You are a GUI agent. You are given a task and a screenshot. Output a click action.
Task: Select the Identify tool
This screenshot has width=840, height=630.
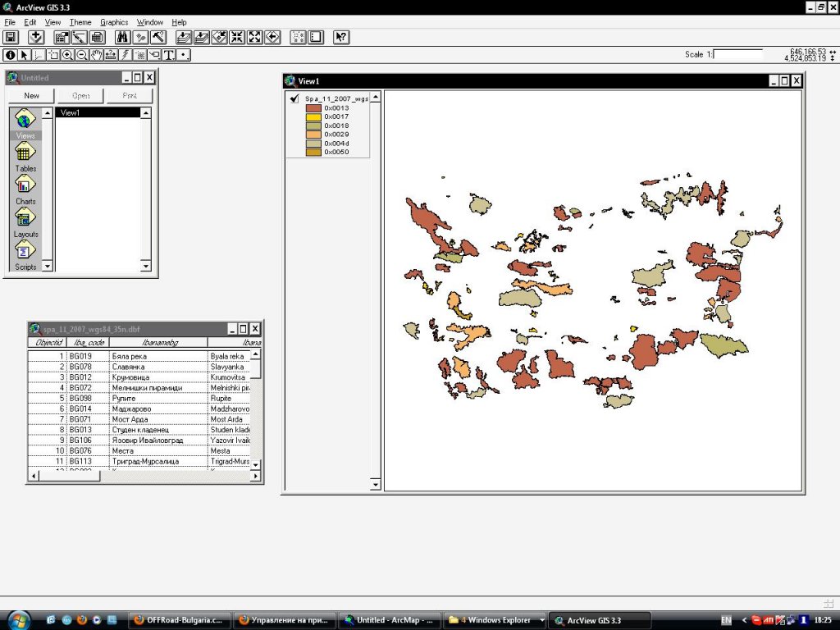tap(11, 55)
